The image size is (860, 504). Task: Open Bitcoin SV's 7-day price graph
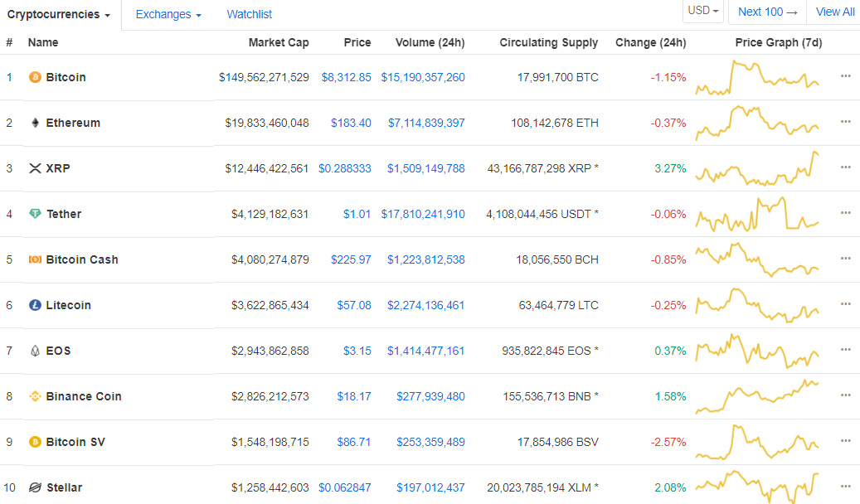click(757, 442)
